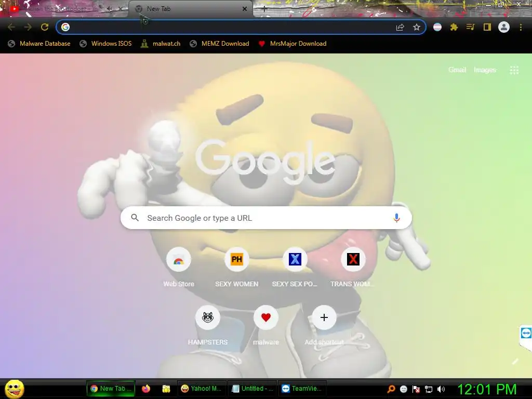Open the volume speaker tray icon
Image resolution: width=532 pixels, height=399 pixels.
(441, 389)
